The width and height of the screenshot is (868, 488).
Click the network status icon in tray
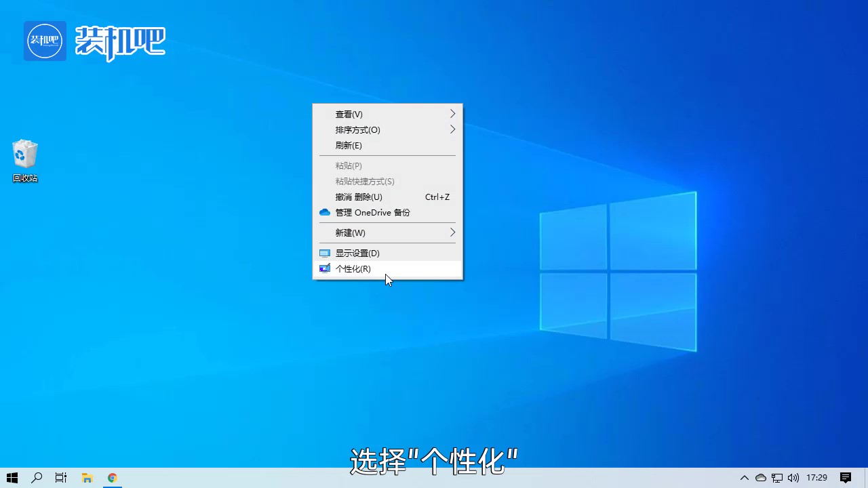coord(777,478)
